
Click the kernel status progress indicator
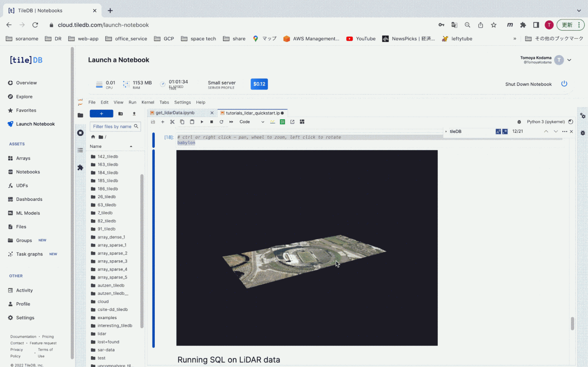coord(570,122)
